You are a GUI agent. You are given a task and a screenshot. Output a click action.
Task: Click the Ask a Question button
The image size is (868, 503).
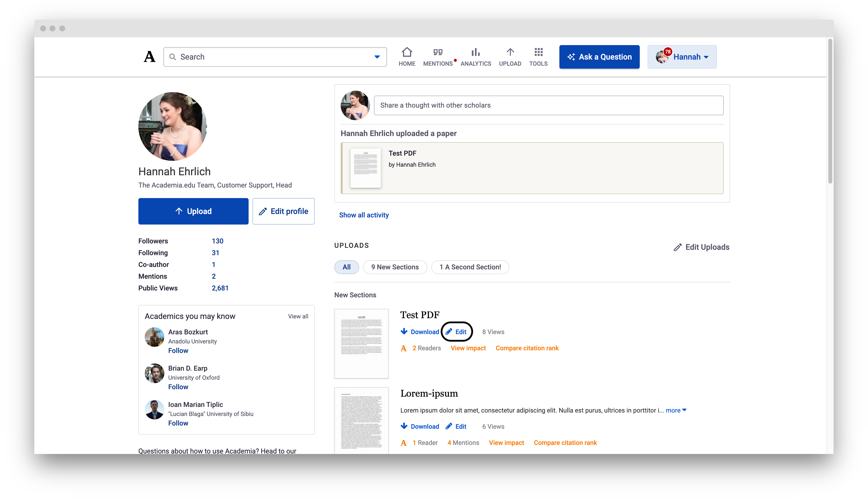coord(599,57)
